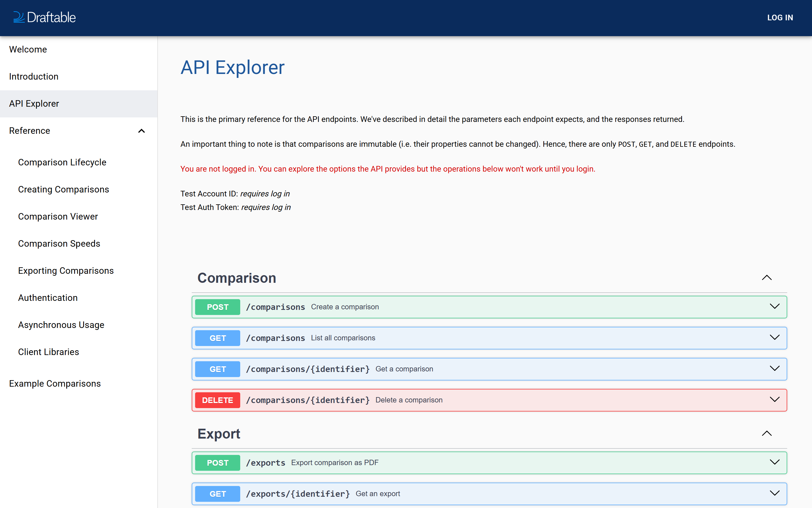Open Creating Comparisons page
The width and height of the screenshot is (812, 508).
coord(63,189)
